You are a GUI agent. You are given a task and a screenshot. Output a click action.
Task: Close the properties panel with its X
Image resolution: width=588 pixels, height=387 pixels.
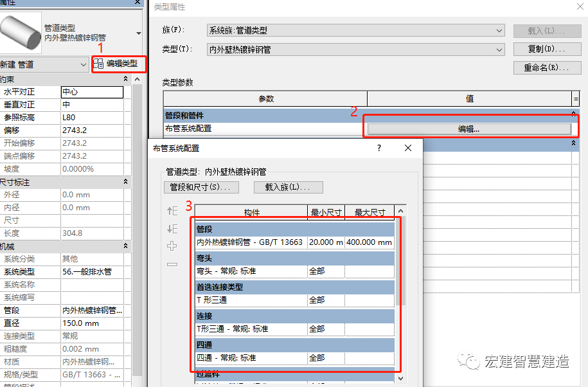click(138, 3)
